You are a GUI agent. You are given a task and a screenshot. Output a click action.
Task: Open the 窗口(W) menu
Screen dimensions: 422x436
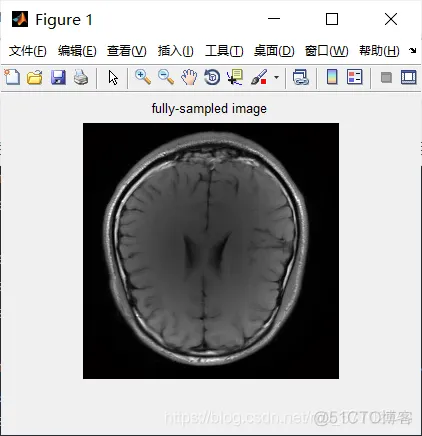click(x=326, y=51)
